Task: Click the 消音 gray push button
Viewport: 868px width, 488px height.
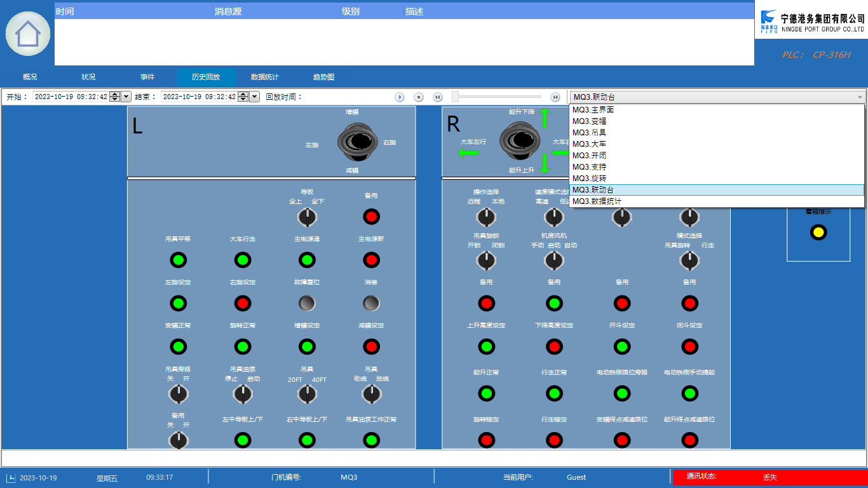Action: (371, 303)
